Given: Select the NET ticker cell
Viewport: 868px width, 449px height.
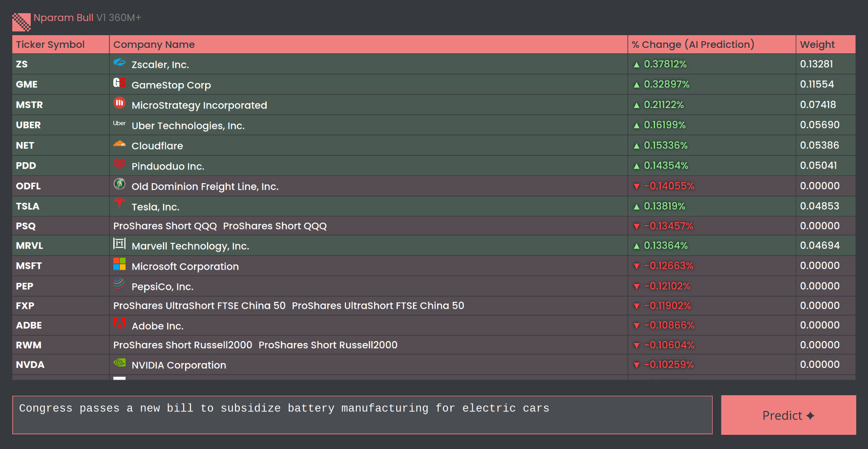Looking at the screenshot, I should tap(61, 145).
